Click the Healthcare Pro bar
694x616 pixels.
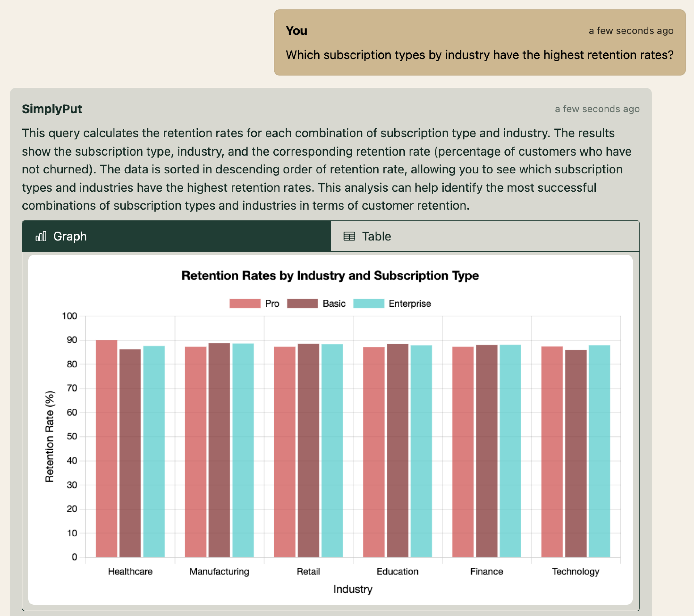(x=106, y=448)
